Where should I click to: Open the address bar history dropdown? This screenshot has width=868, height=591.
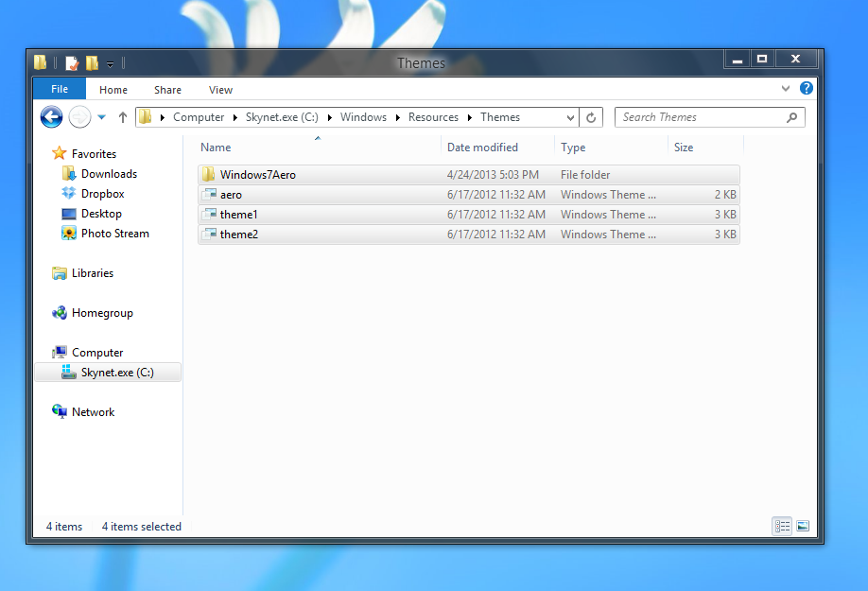click(571, 117)
